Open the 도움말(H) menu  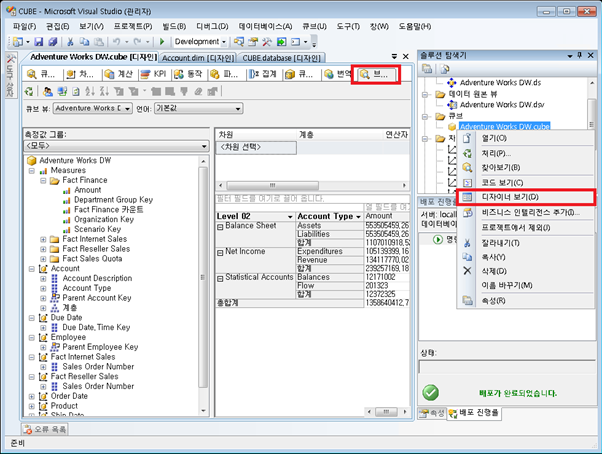pyautogui.click(x=414, y=26)
